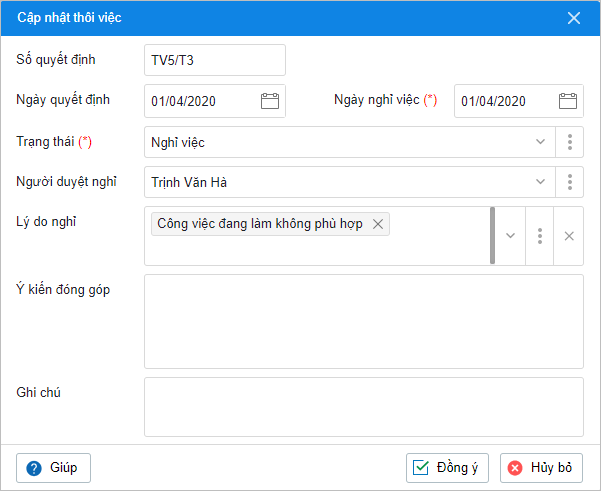601x491 pixels.
Task: Click three-dot menu beside Người duyệt nghỉ
Action: point(569,182)
